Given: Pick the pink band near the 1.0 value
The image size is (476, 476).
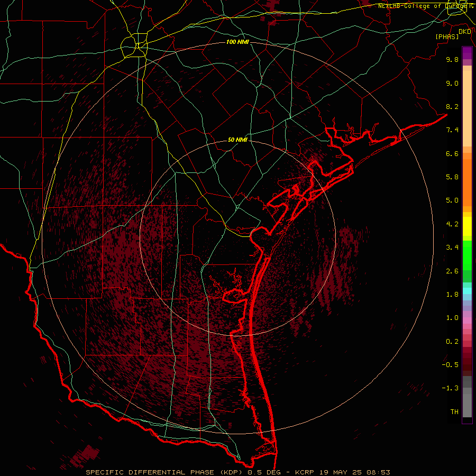Looking at the screenshot, I should pyautogui.click(x=467, y=321).
